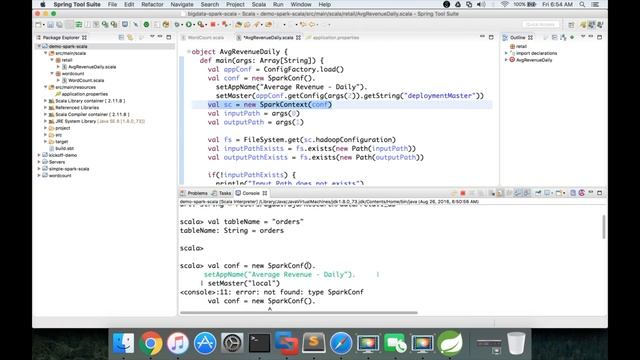This screenshot has width=640, height=360.
Task: Click the Scroll Lock console icon
Action: tap(500, 193)
